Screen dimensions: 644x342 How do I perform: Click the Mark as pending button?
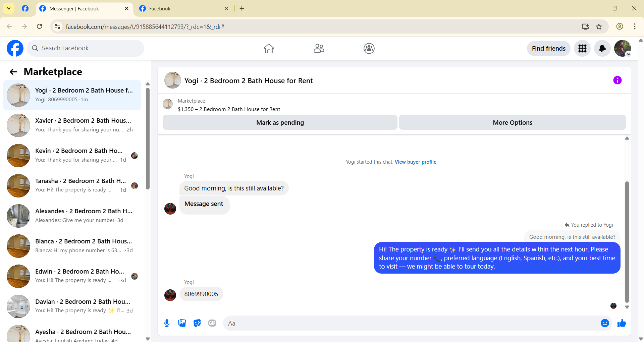click(280, 122)
